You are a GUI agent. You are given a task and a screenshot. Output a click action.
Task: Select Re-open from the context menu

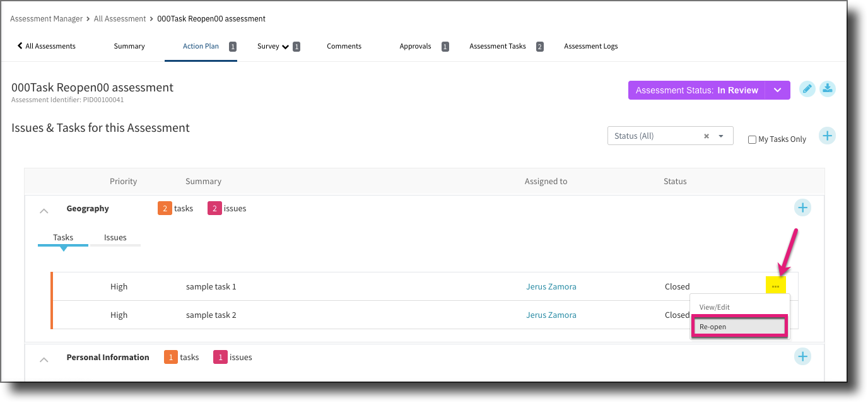(x=739, y=327)
